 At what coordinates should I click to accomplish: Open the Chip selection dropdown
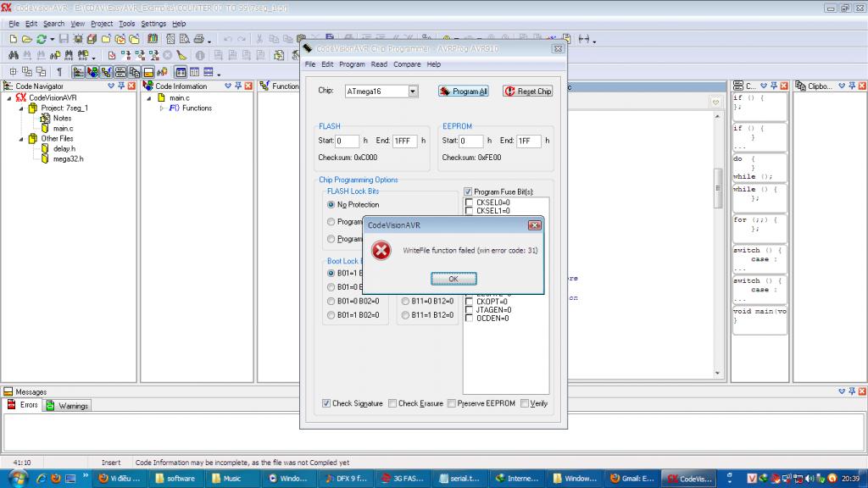coord(413,91)
